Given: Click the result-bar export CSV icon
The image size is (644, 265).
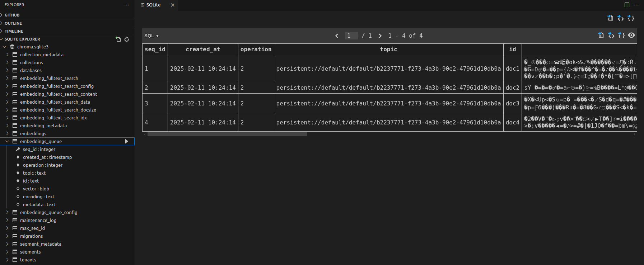Looking at the screenshot, I should click(x=601, y=35).
